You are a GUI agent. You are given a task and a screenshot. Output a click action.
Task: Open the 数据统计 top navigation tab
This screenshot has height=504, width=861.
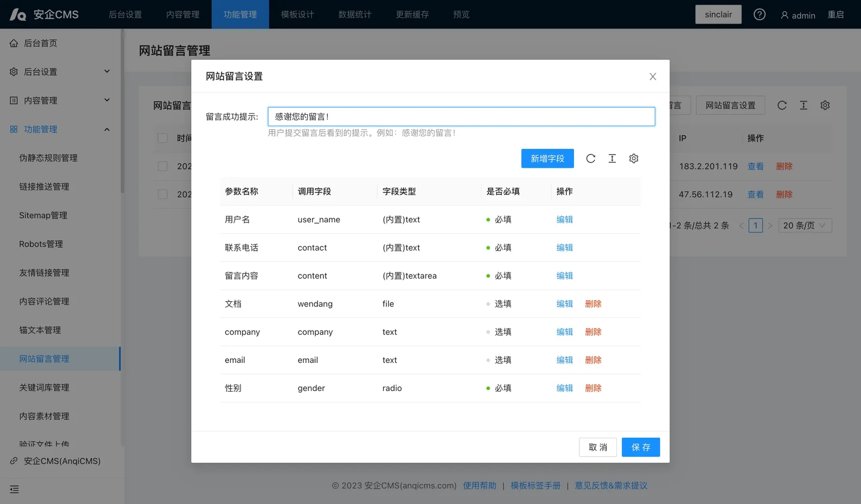coord(355,14)
